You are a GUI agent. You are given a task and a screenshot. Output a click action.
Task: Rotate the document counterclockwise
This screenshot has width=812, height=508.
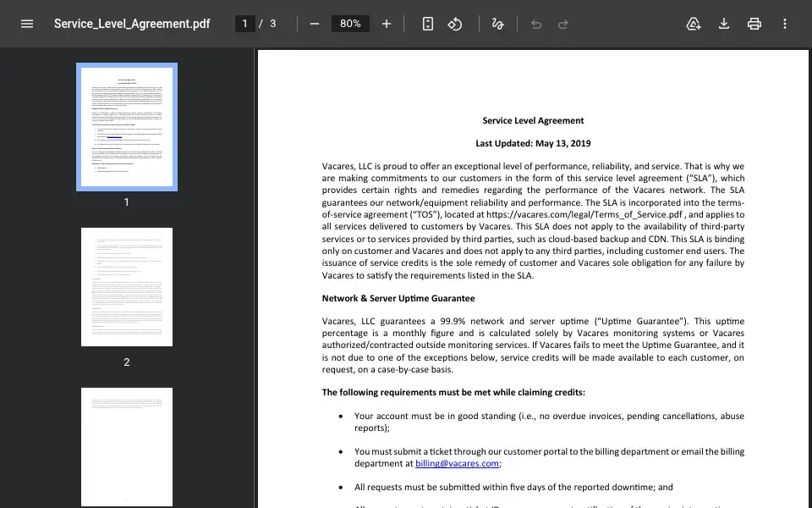coord(455,24)
